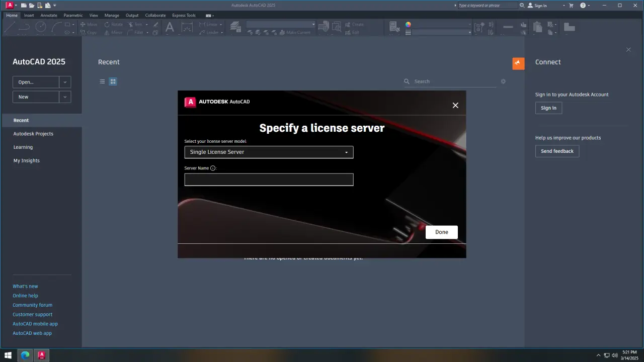Click the Paste clipboard icon in ribbon
This screenshot has width=644, height=362.
[537, 26]
